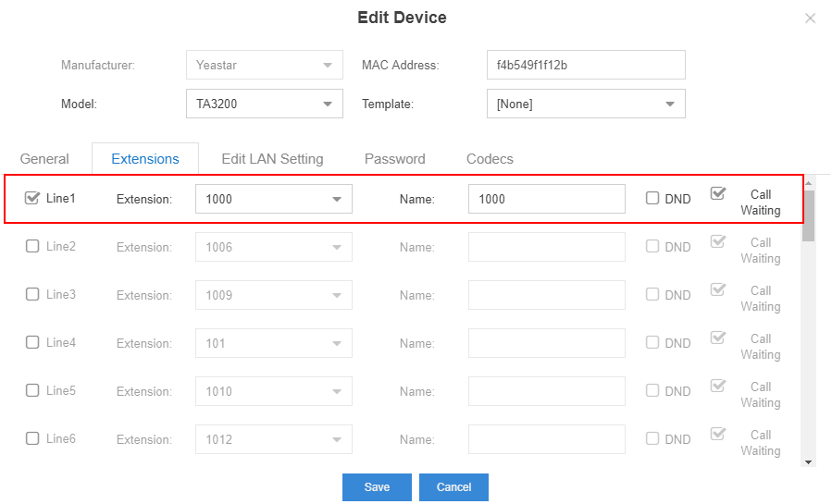Expand the Manufacturer dropdown showing Yeastar
Image resolution: width=832 pixels, height=504 pixels.
[x=265, y=65]
